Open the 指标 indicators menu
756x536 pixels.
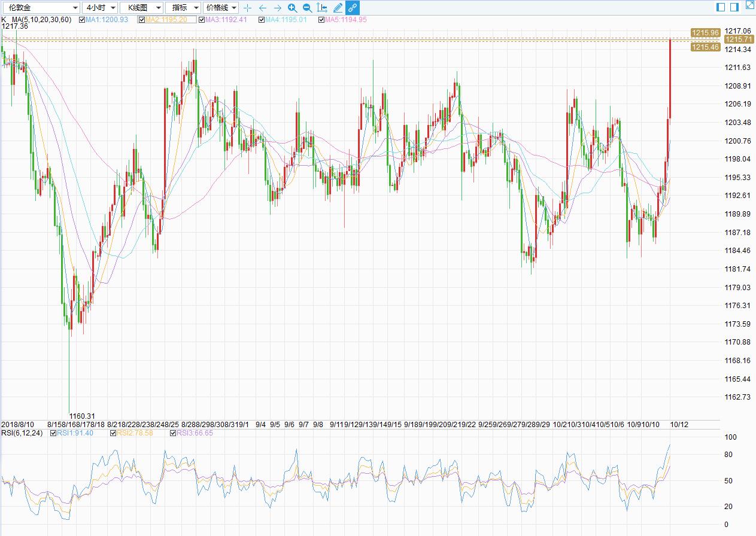pyautogui.click(x=183, y=8)
